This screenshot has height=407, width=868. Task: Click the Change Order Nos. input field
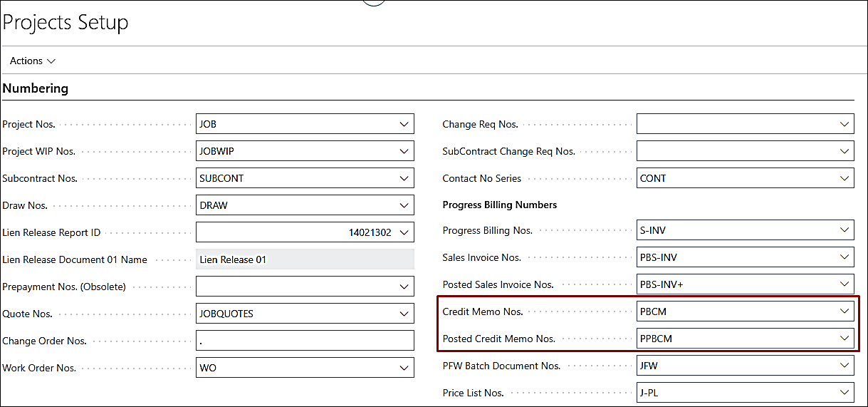tap(305, 341)
